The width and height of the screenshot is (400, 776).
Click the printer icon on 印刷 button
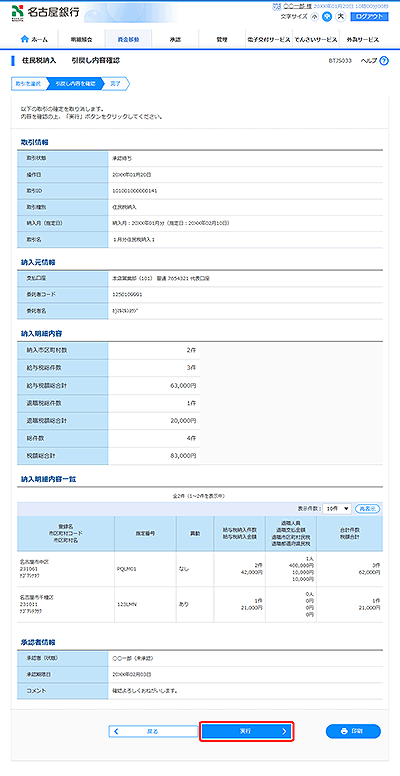pyautogui.click(x=345, y=731)
